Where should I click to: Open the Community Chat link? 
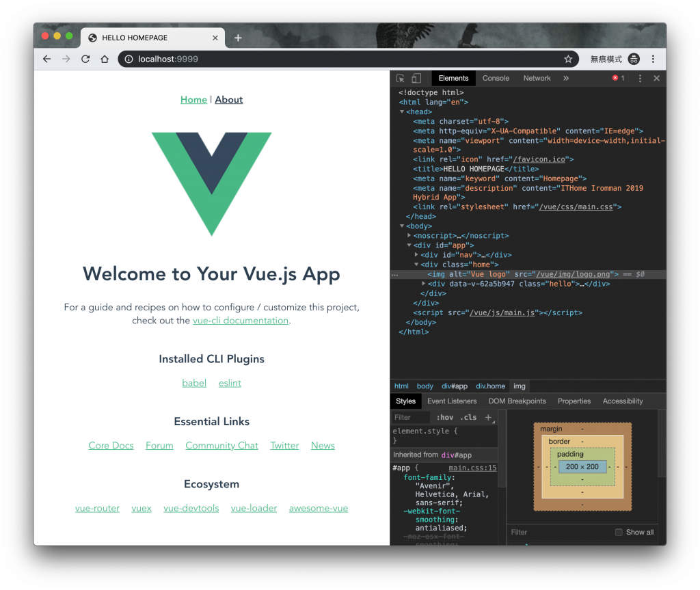point(222,446)
